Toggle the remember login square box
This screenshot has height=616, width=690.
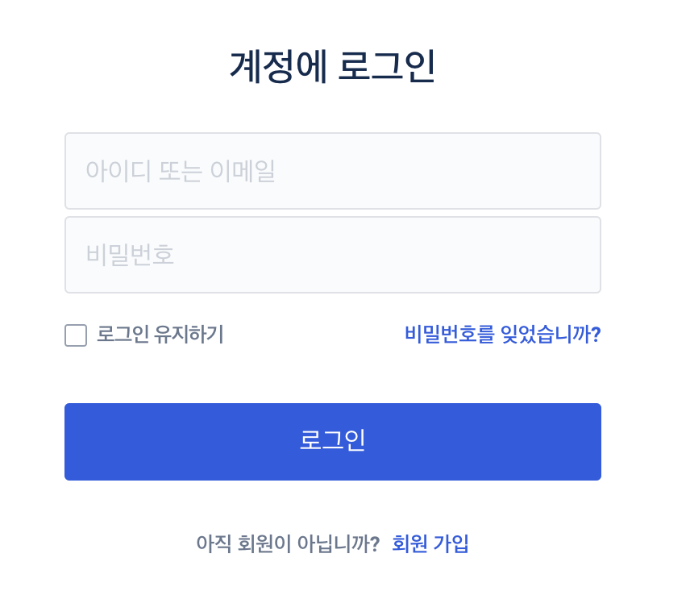click(76, 335)
